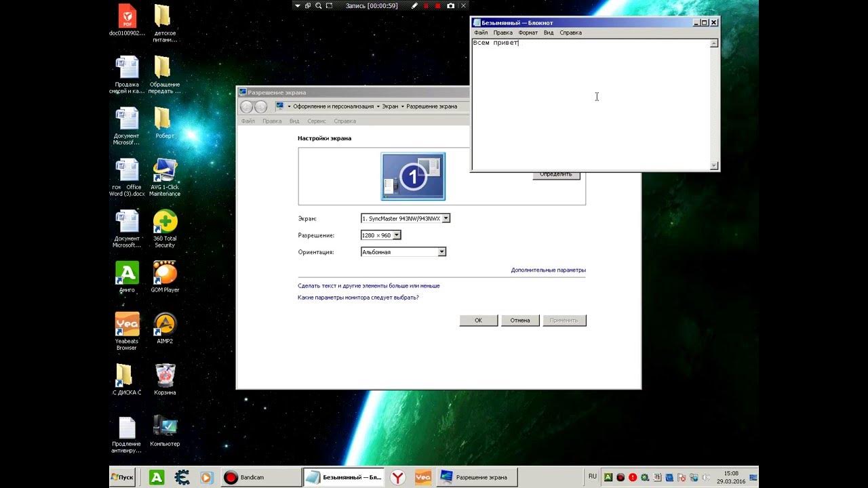Click back arrow in screen resolution window
The height and width of the screenshot is (488, 868).
(x=247, y=106)
